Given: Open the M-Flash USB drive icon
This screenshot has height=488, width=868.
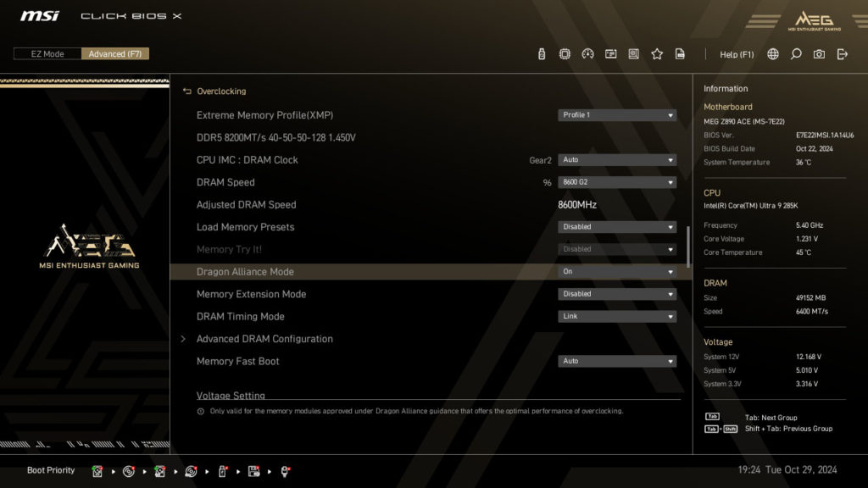Looking at the screenshot, I should [542, 53].
